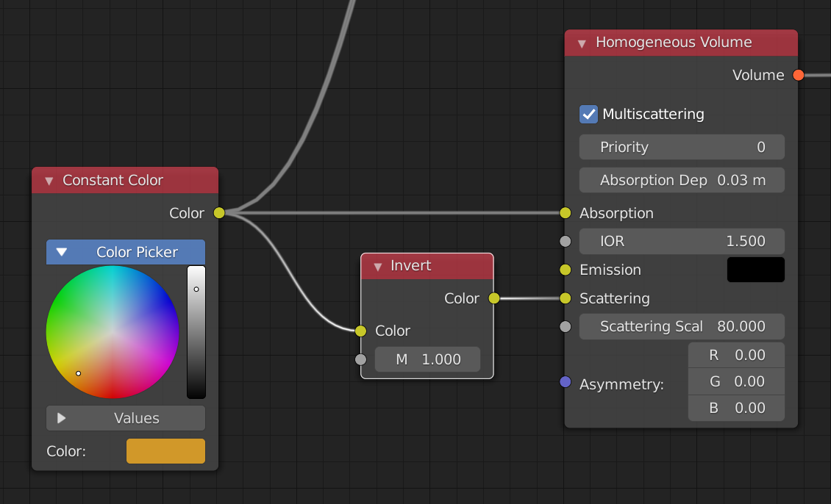The image size is (831, 504).
Task: Collapse the Invert node
Action: 378,266
